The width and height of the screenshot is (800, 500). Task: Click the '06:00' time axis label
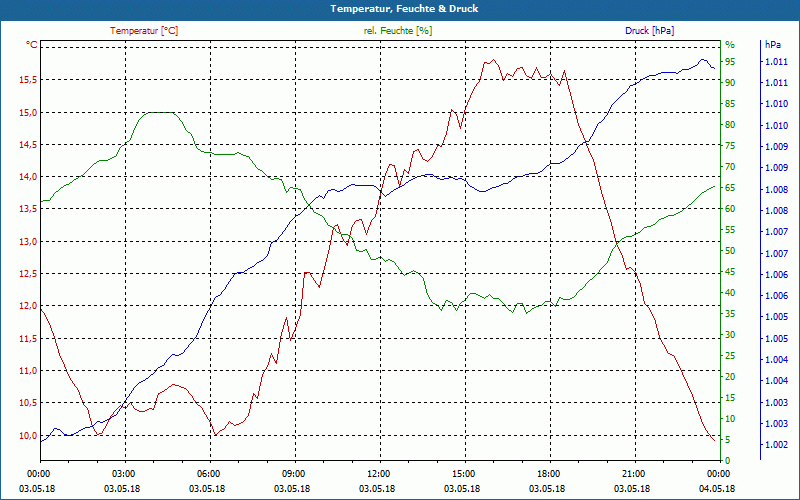pos(208,473)
